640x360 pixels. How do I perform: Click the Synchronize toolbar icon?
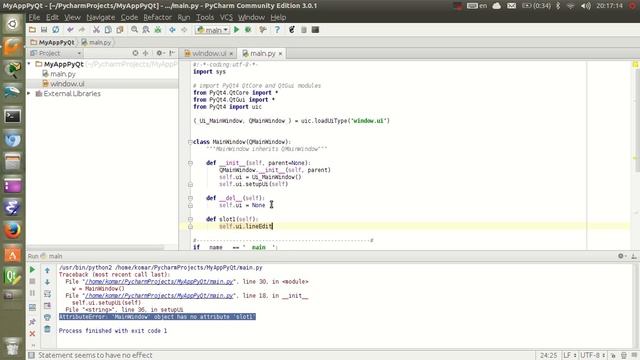(x=56, y=30)
